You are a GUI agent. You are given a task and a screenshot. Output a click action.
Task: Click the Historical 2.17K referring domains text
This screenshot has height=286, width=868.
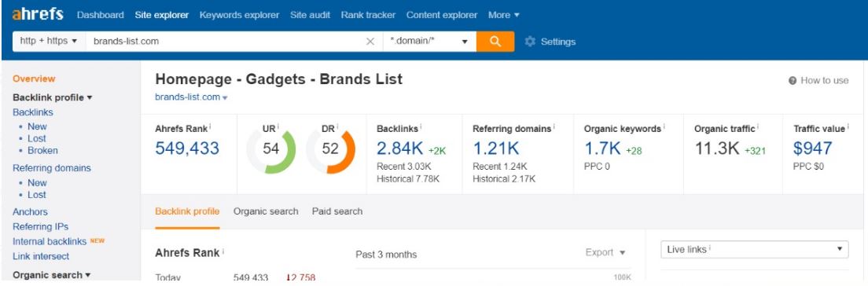point(504,179)
